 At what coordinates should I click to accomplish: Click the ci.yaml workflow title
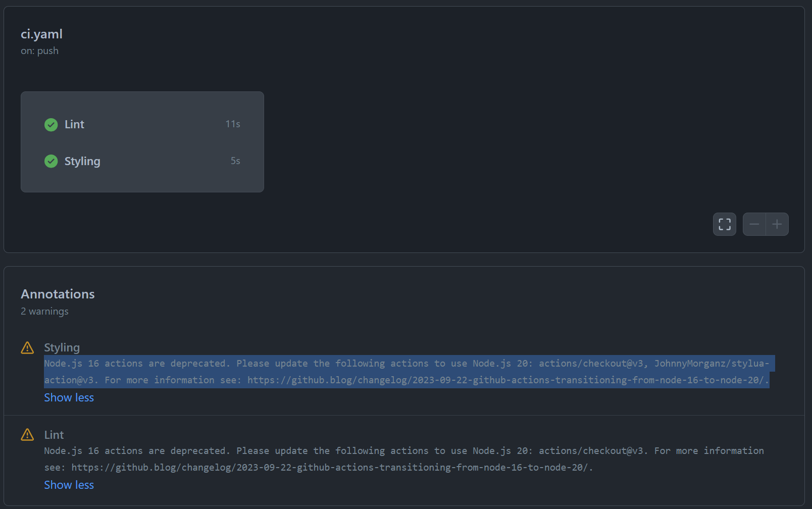point(41,34)
